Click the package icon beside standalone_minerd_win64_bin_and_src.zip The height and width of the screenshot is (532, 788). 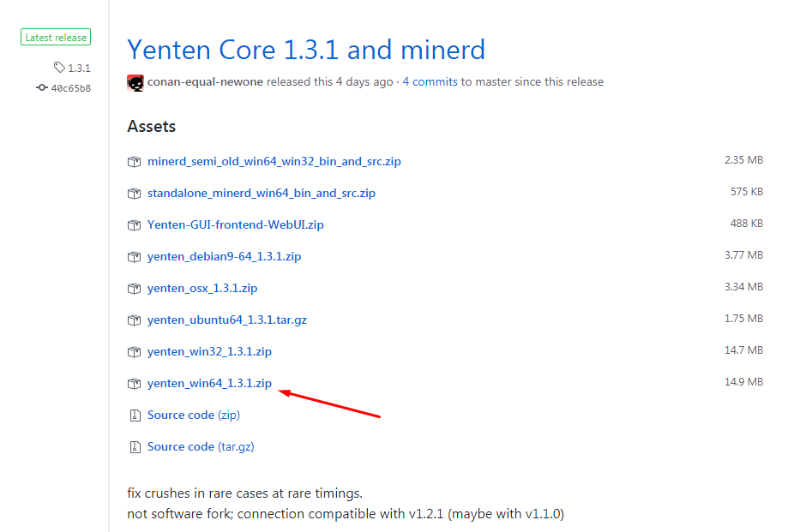134,194
